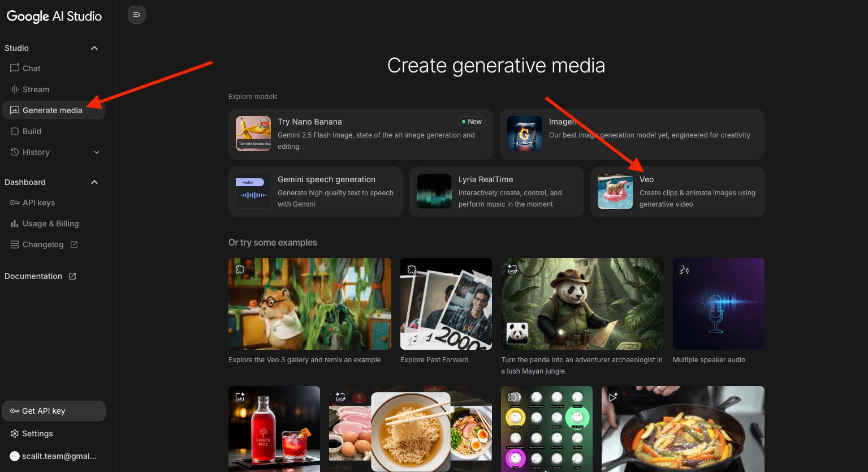Click the puzzle icon on Past Forward example
This screenshot has height=472, width=868.
tap(412, 269)
